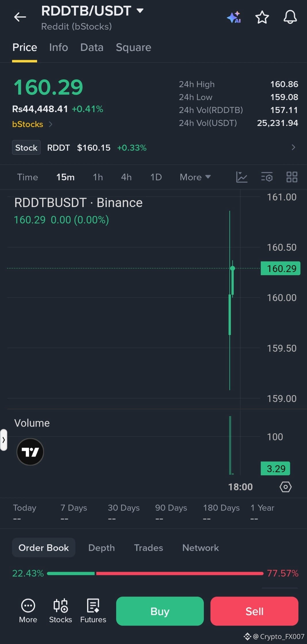Tap the back arrow icon

(x=20, y=17)
